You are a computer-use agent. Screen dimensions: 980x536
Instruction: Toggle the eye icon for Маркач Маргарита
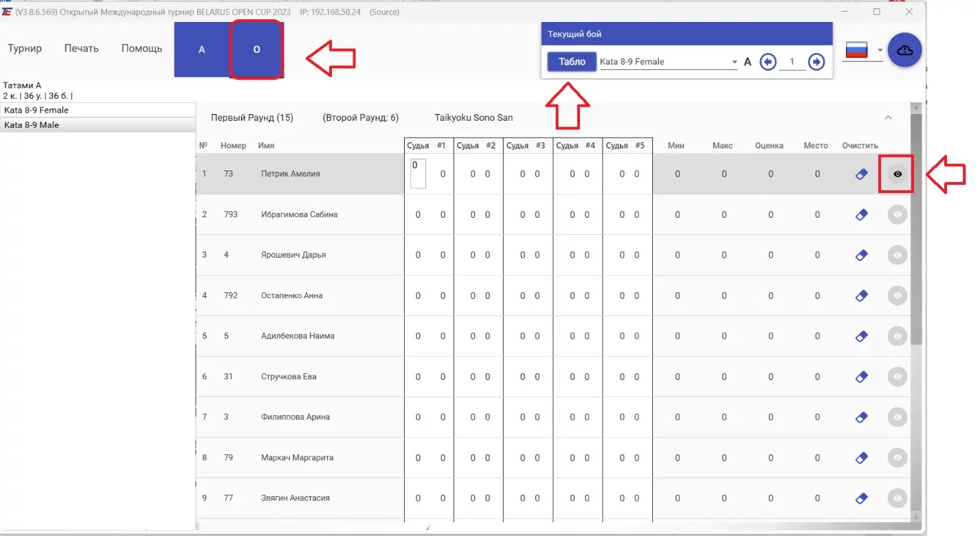[897, 458]
